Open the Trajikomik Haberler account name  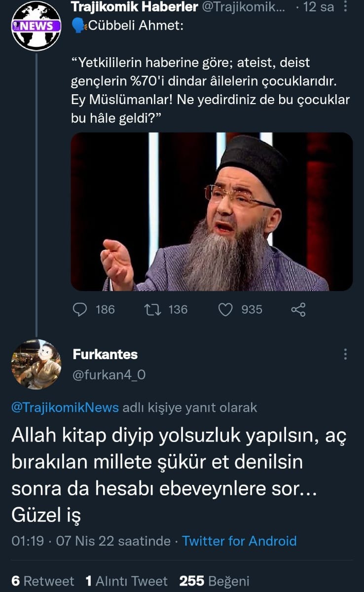click(135, 7)
